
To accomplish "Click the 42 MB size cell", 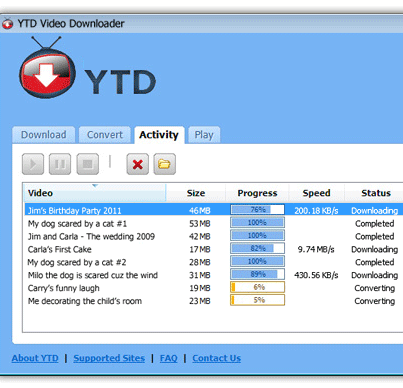I will click(200, 237).
